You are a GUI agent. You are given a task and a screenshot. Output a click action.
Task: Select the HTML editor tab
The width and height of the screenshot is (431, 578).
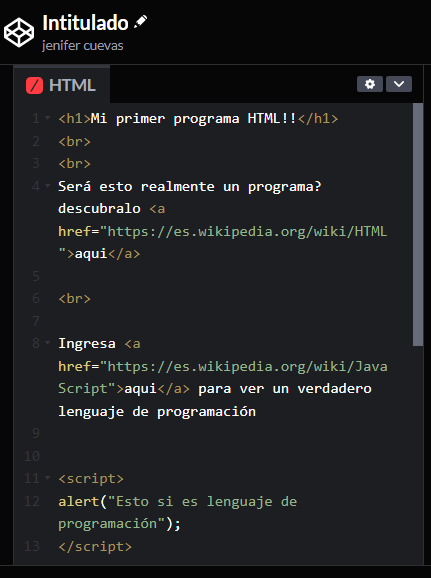click(62, 85)
